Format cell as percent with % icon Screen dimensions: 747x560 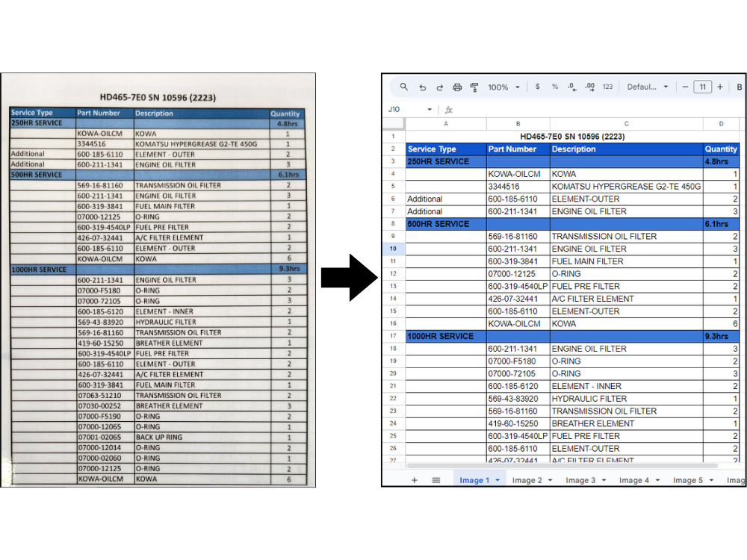tap(555, 87)
